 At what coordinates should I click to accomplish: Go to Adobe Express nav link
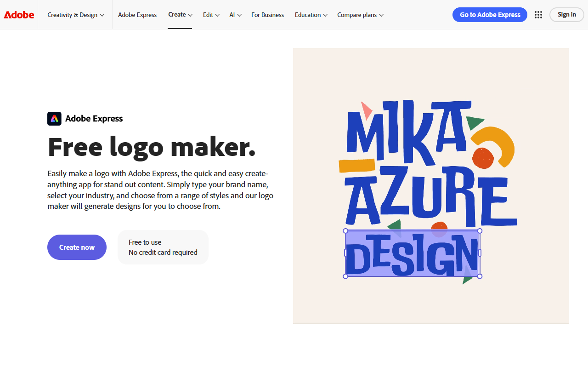137,15
